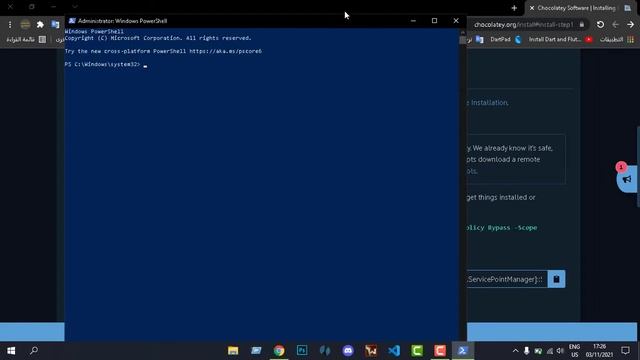This screenshot has height=360, width=640.
Task: Open the clock and date flyout
Action: coord(599,351)
